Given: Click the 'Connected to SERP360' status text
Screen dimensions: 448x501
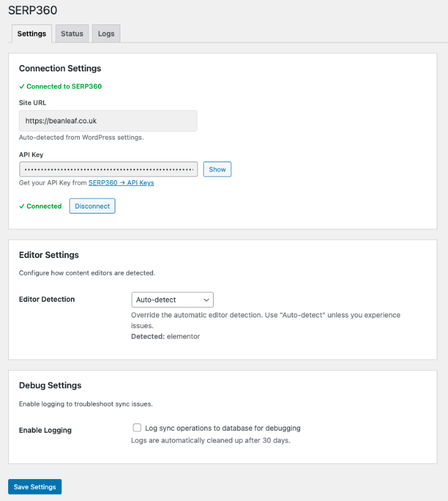Looking at the screenshot, I should tap(60, 86).
